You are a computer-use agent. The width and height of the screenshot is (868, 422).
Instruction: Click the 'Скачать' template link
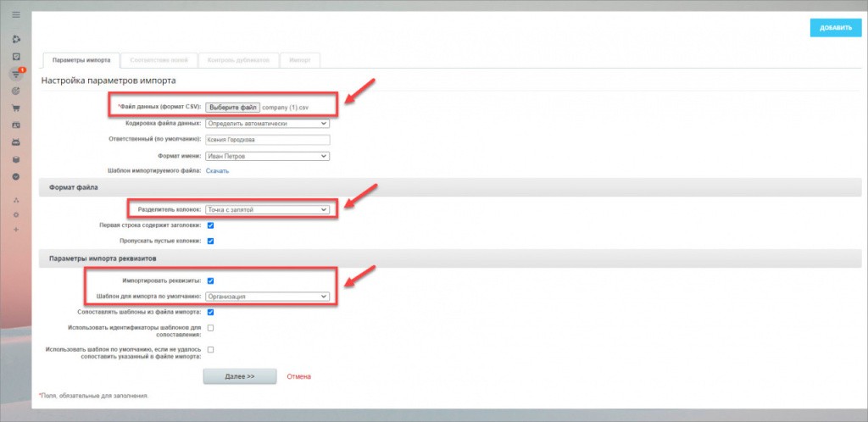pyautogui.click(x=217, y=171)
